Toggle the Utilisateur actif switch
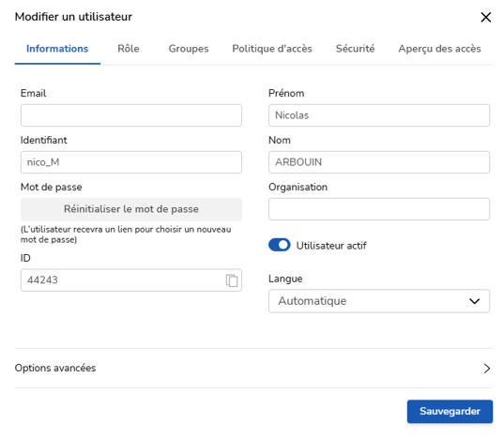This screenshot has height=438, width=504. coord(280,245)
